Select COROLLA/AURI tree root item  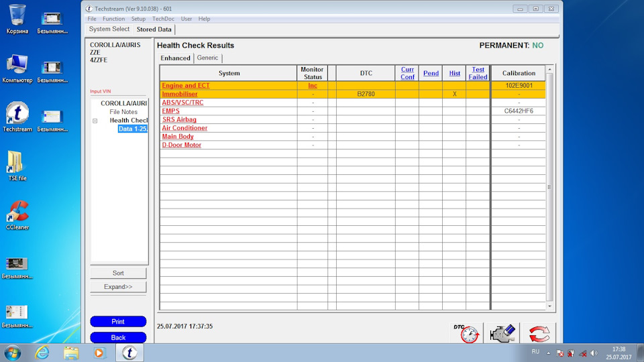(123, 103)
